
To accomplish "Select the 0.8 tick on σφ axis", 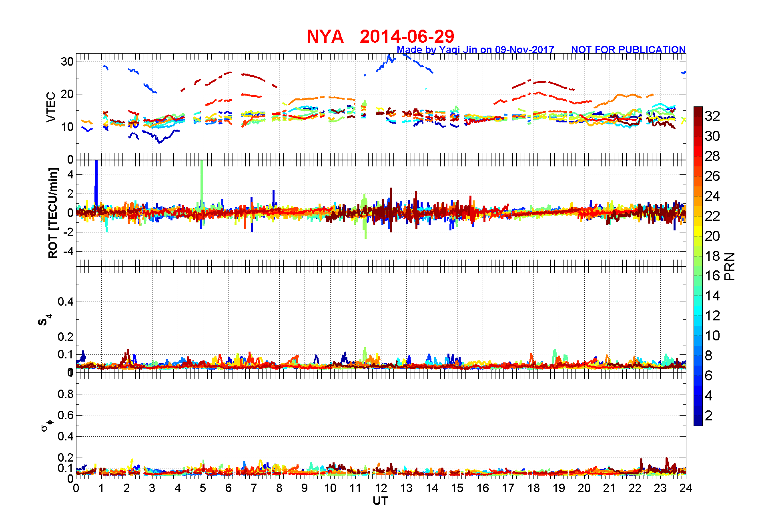I will [66, 394].
